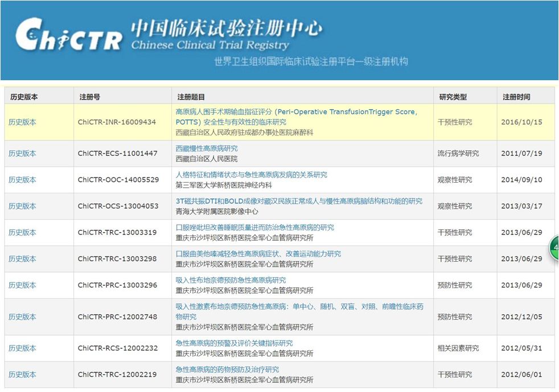View 历史版本 for ChiCTR-ECS-11001447

[22, 153]
